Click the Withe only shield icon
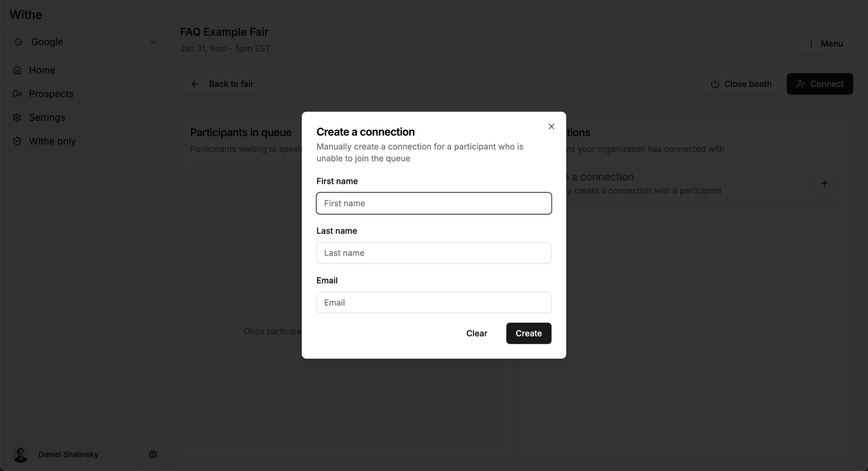 [x=17, y=141]
